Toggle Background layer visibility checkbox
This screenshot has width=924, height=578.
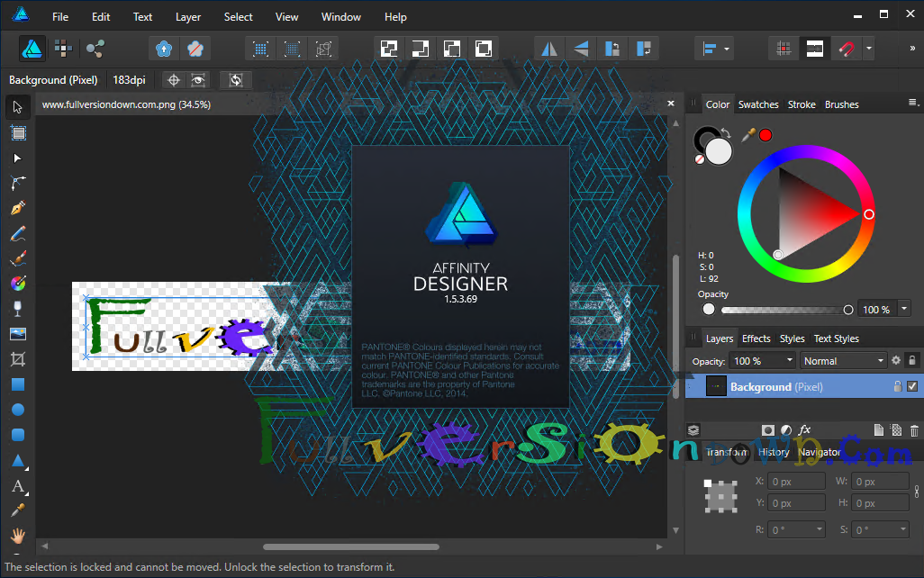(912, 386)
